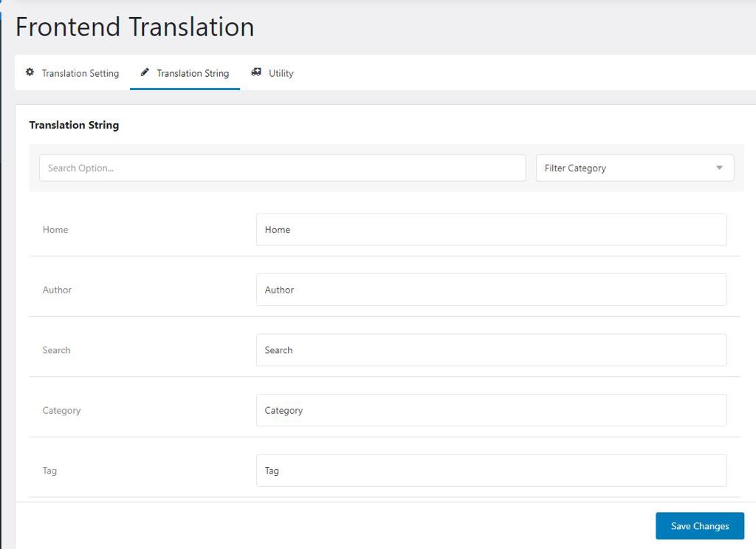
Task: Select the Home translation text box
Action: coord(490,230)
